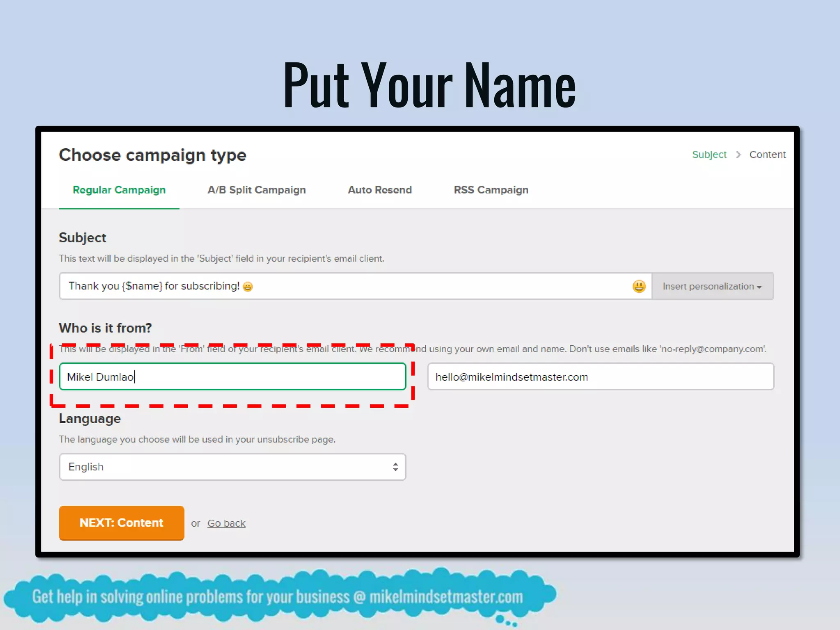Follow the Go back link
The height and width of the screenshot is (630, 840).
(x=226, y=523)
